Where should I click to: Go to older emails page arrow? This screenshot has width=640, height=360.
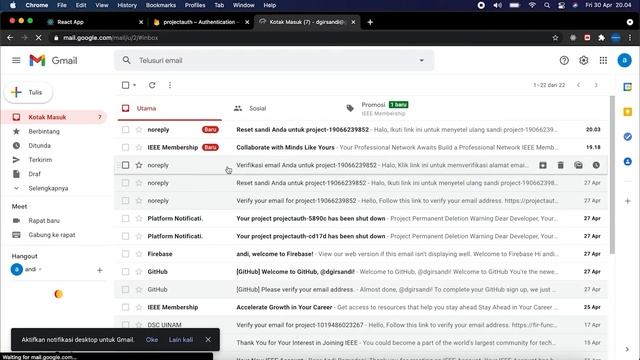tap(596, 85)
